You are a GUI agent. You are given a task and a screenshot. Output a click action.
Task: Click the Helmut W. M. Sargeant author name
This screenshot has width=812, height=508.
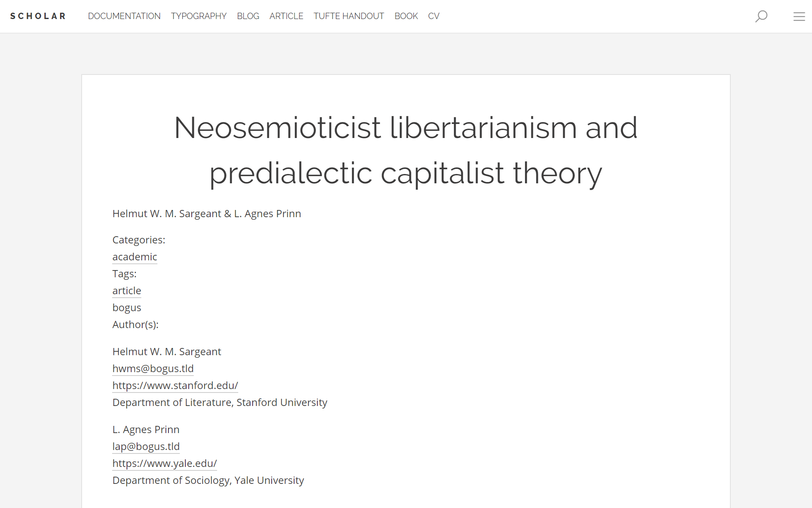167,352
